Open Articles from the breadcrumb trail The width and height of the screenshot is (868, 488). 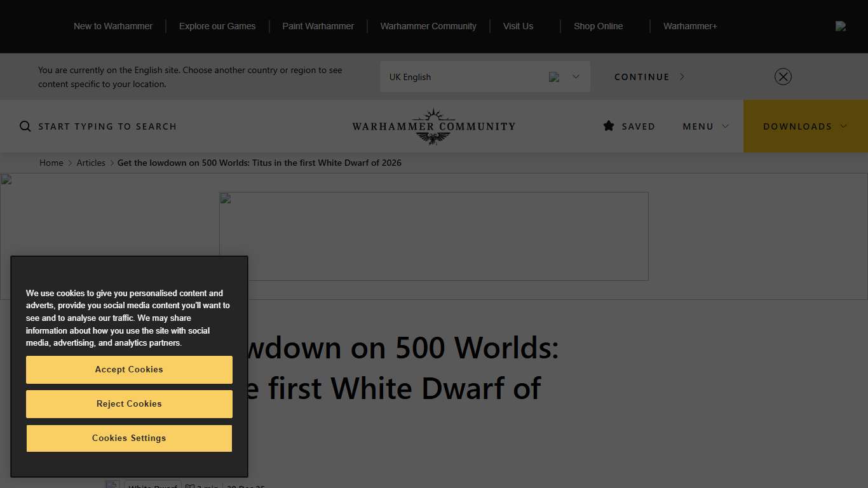click(x=91, y=163)
